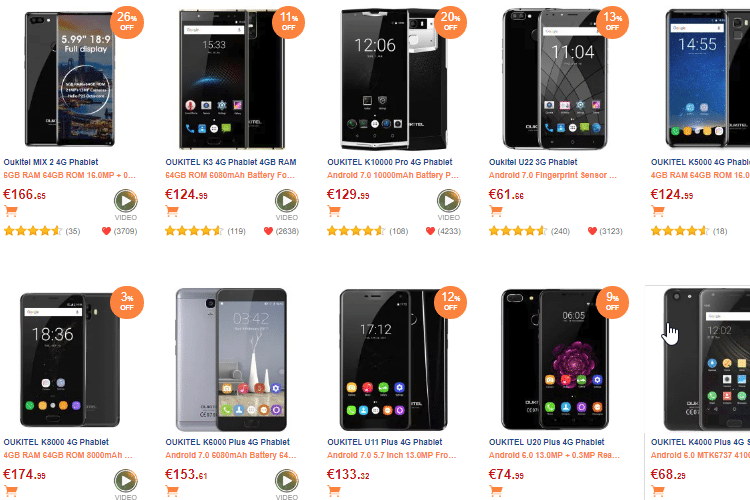Play the OUKITEL K6000 Plus video
The width and height of the screenshot is (750, 500).
pyautogui.click(x=287, y=481)
